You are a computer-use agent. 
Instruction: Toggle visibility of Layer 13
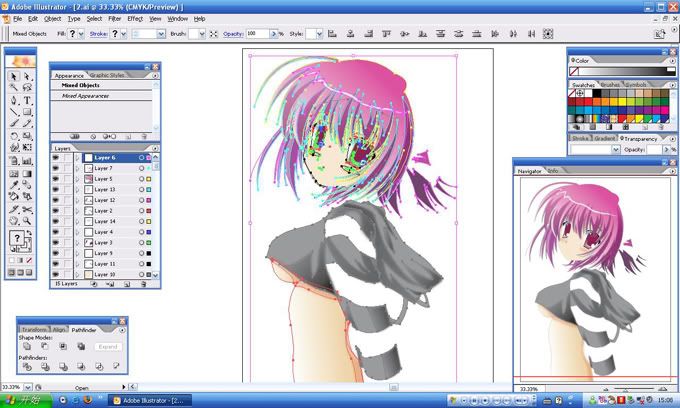point(56,189)
